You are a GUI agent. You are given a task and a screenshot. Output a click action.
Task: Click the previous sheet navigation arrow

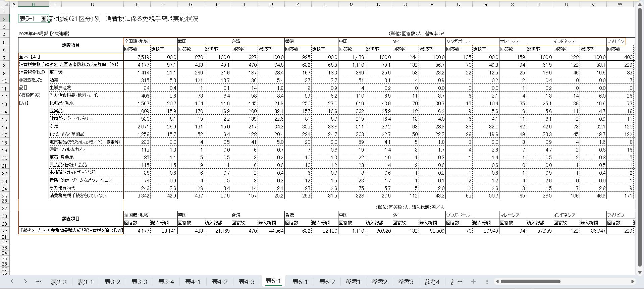click(x=12, y=282)
